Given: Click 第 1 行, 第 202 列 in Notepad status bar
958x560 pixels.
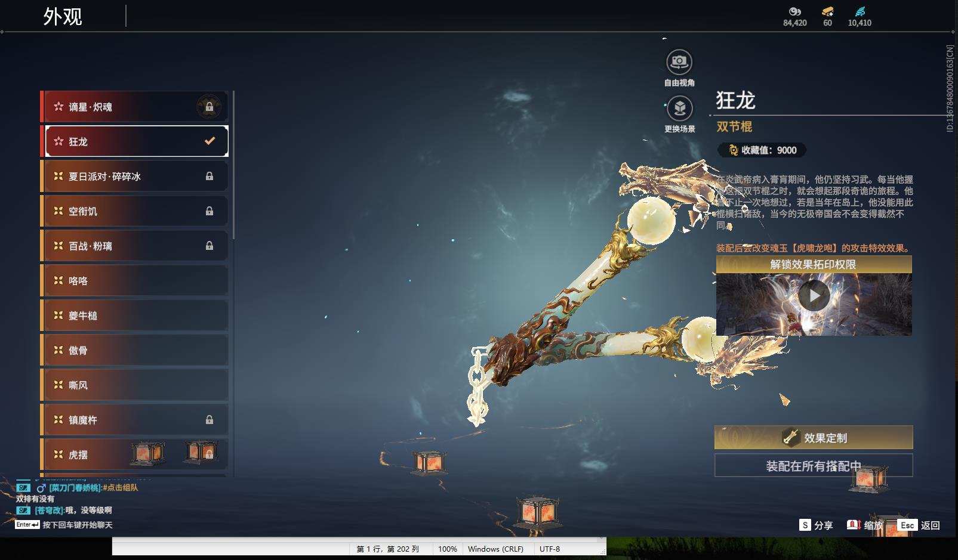Looking at the screenshot, I should (388, 549).
